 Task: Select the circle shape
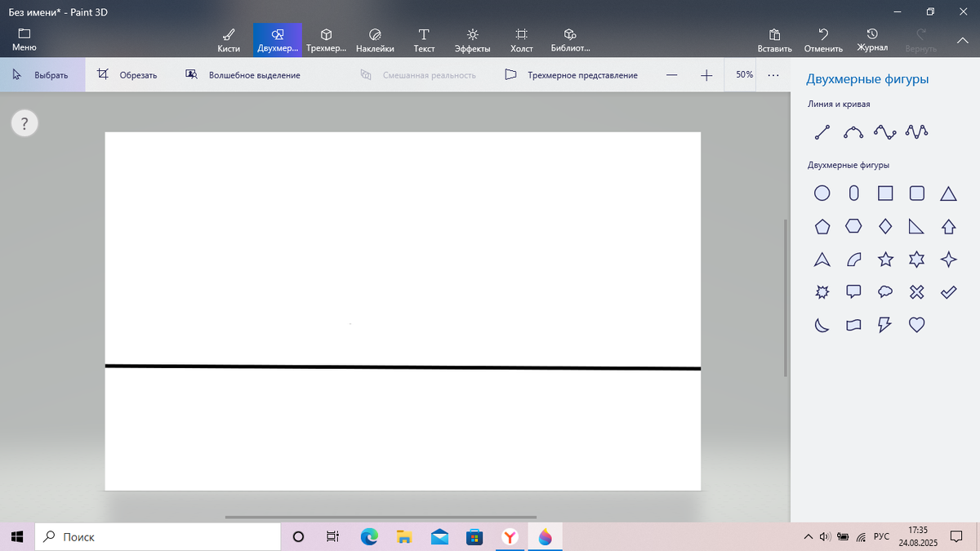(x=822, y=193)
